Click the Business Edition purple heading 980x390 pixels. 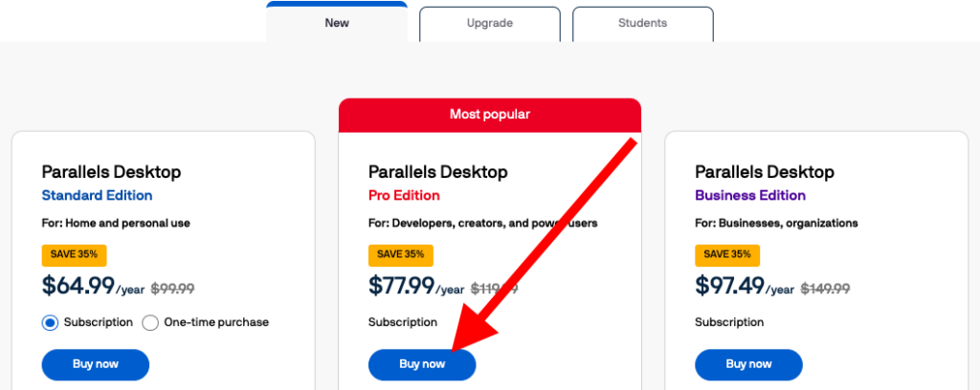[750, 196]
